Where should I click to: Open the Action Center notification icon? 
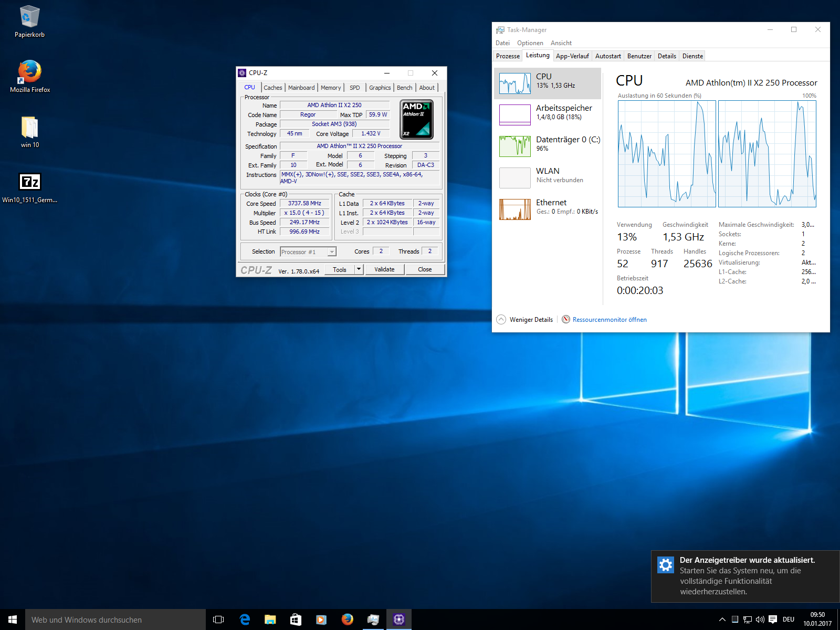773,619
